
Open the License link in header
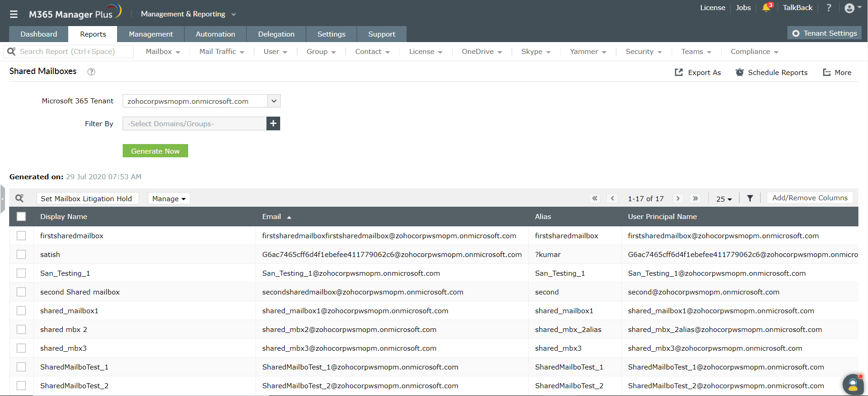(712, 8)
